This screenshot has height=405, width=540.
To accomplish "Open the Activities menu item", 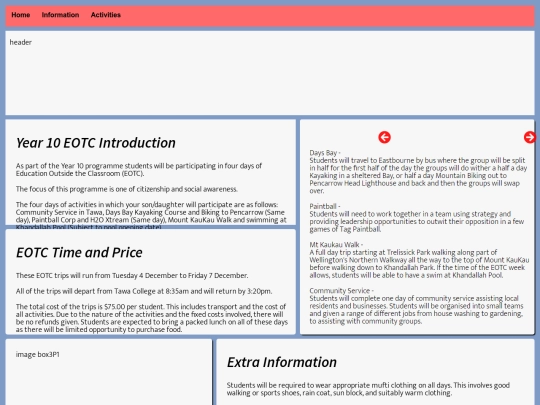I will pos(106,15).
